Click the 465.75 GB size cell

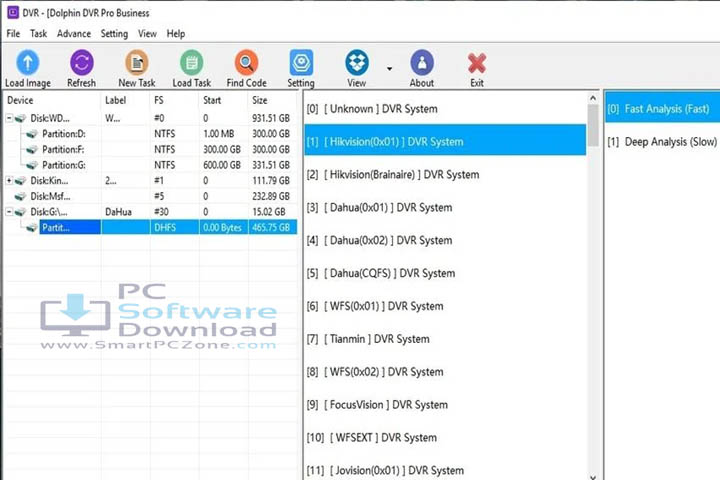pos(271,228)
